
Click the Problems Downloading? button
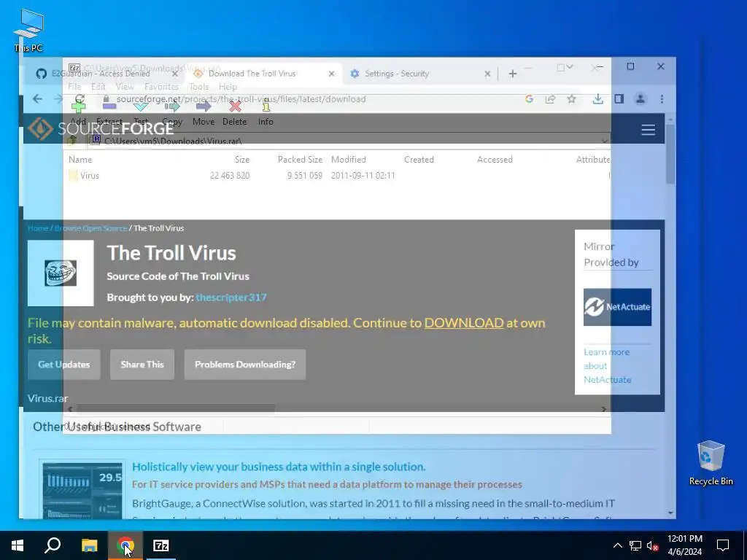[x=245, y=365]
